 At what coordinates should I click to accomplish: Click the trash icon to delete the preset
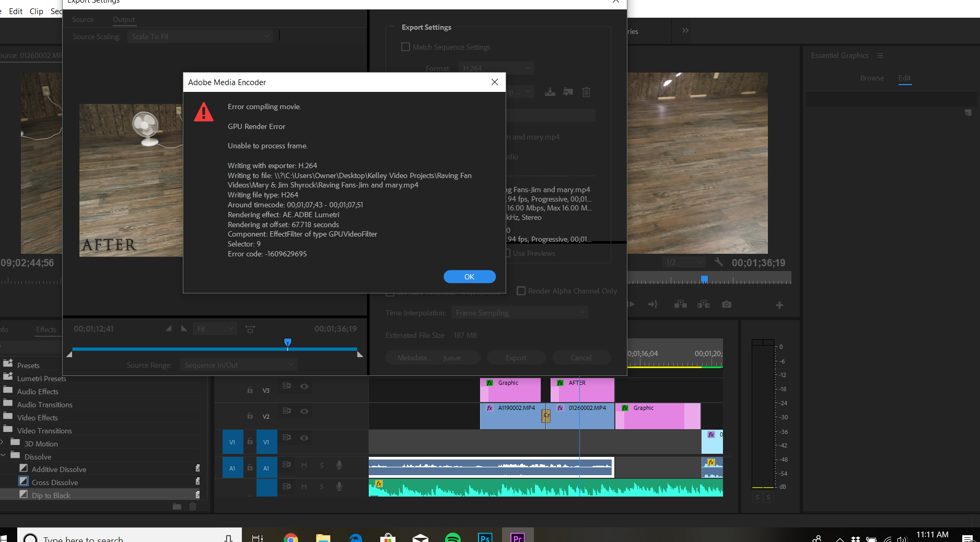[586, 92]
